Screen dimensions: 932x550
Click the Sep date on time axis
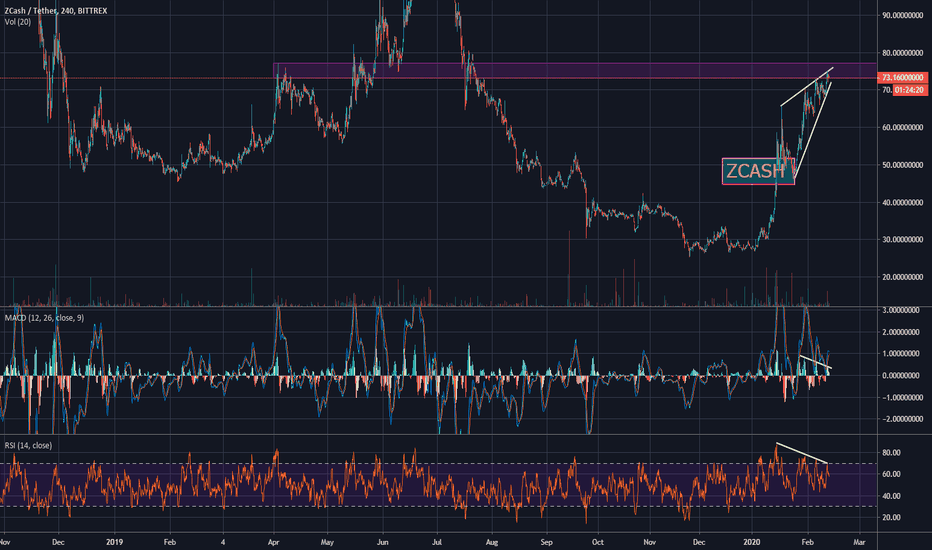point(546,542)
